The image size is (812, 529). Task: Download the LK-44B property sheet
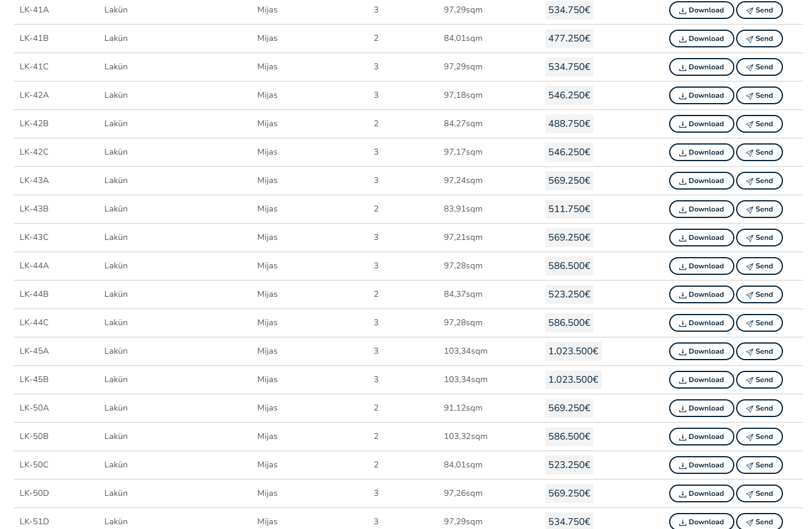coord(701,294)
